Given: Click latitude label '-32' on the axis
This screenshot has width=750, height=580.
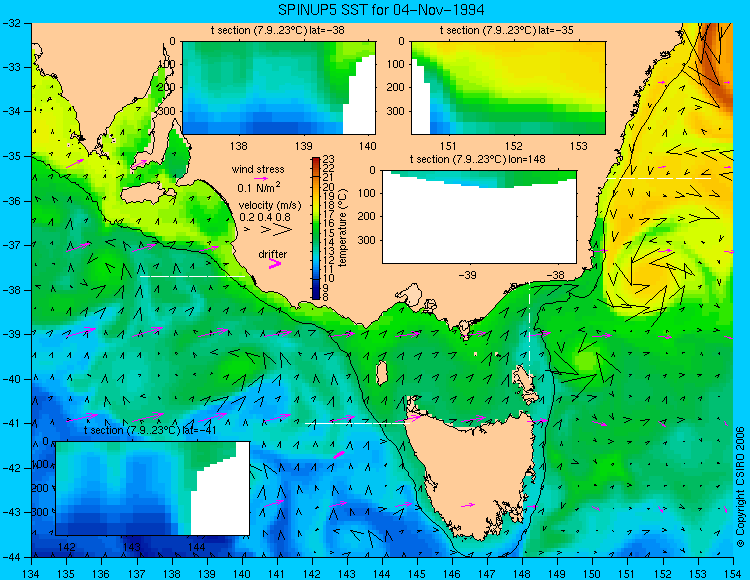Looking at the screenshot, I should pyautogui.click(x=10, y=23).
